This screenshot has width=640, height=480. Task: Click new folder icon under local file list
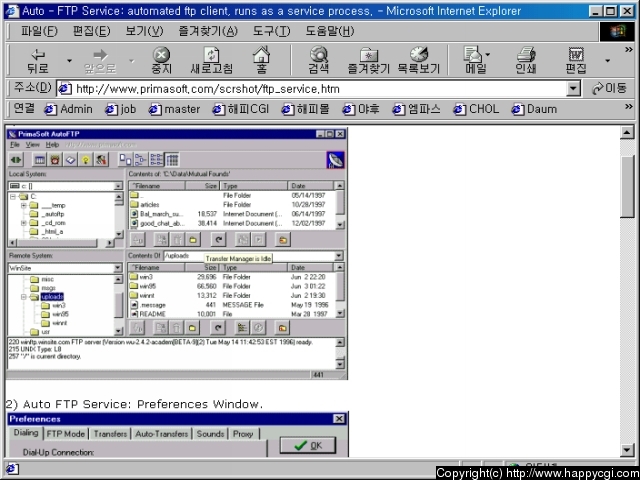193,240
